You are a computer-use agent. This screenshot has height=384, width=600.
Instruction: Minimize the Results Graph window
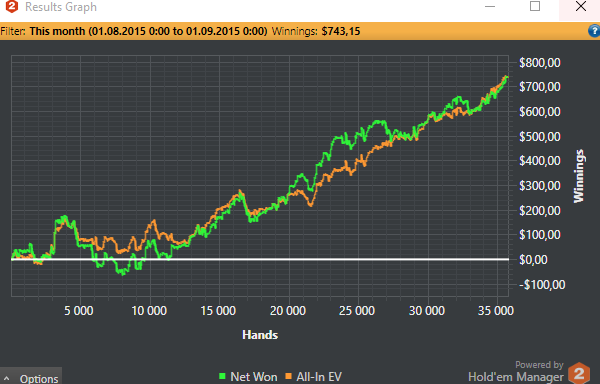490,7
